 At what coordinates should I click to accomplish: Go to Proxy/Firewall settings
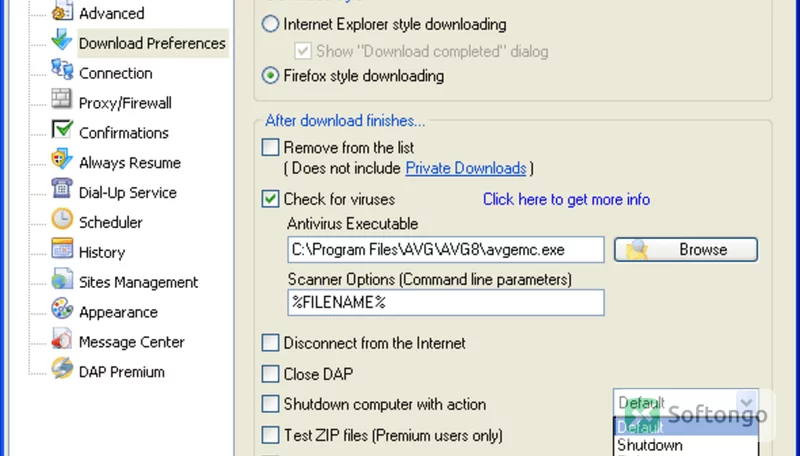pyautogui.click(x=125, y=103)
